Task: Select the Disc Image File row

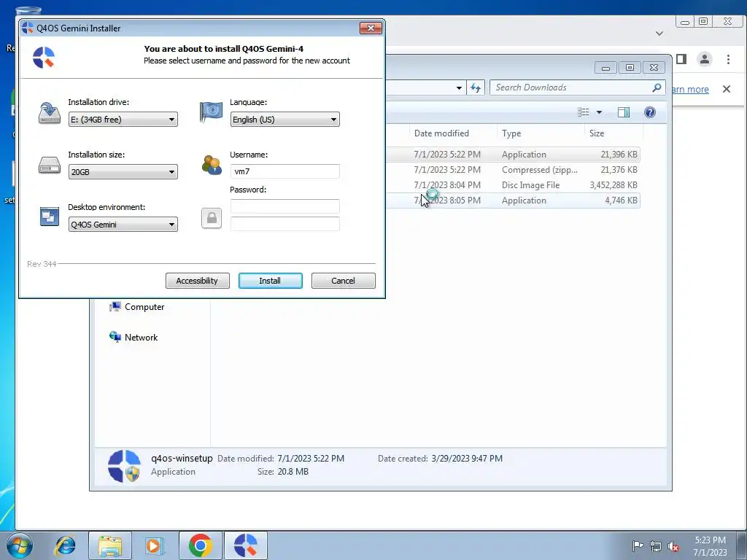Action: click(513, 185)
